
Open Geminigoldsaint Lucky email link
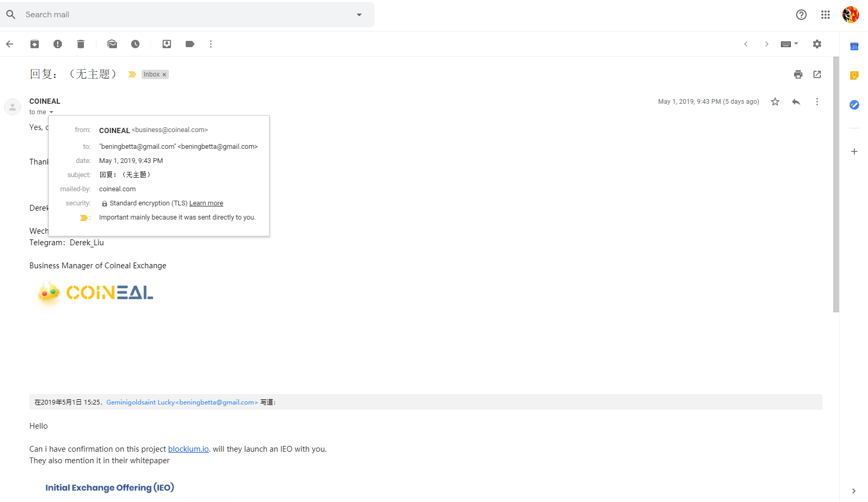182,402
